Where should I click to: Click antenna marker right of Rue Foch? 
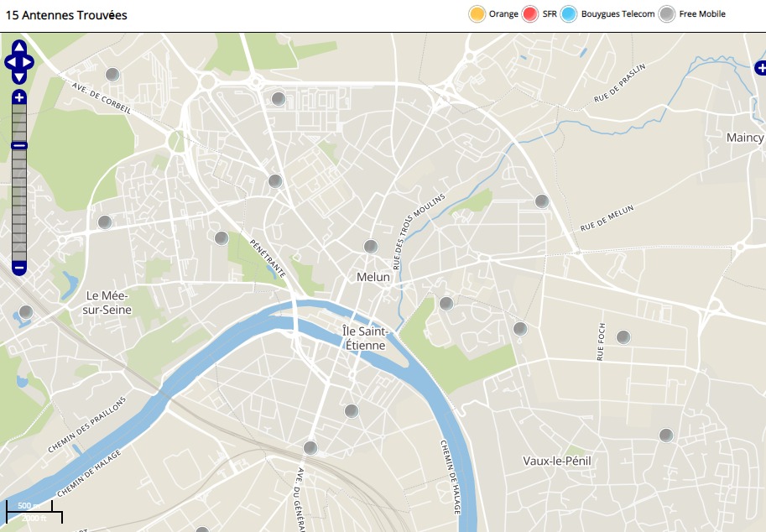point(623,337)
